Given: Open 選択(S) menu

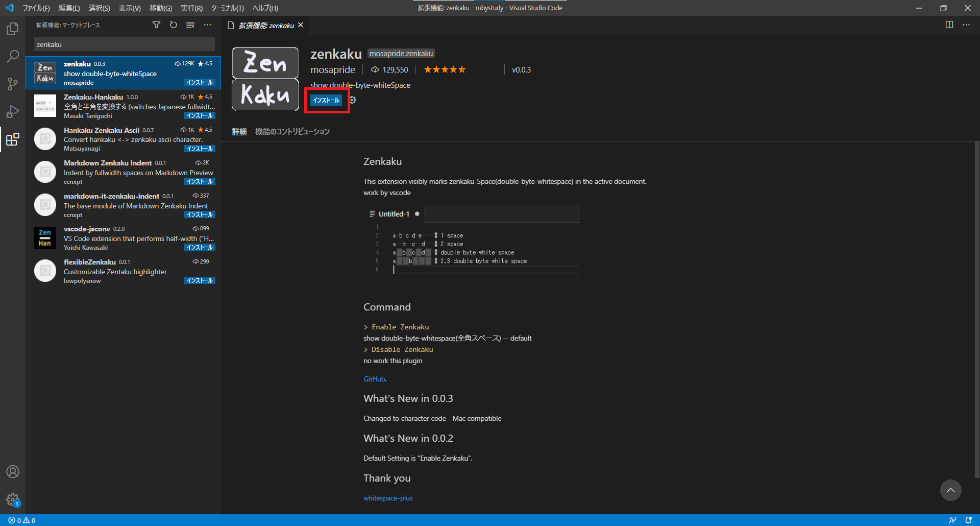Looking at the screenshot, I should click(x=99, y=8).
